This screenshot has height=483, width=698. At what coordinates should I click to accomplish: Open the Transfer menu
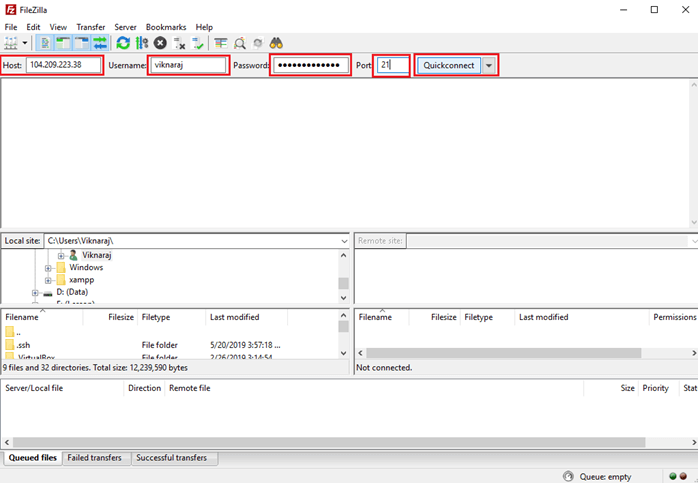click(x=90, y=27)
